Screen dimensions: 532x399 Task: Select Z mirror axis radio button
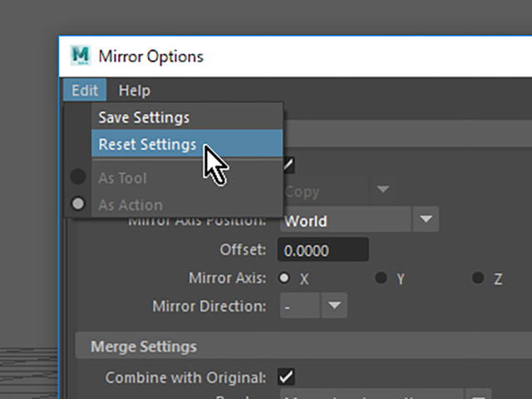click(x=478, y=278)
